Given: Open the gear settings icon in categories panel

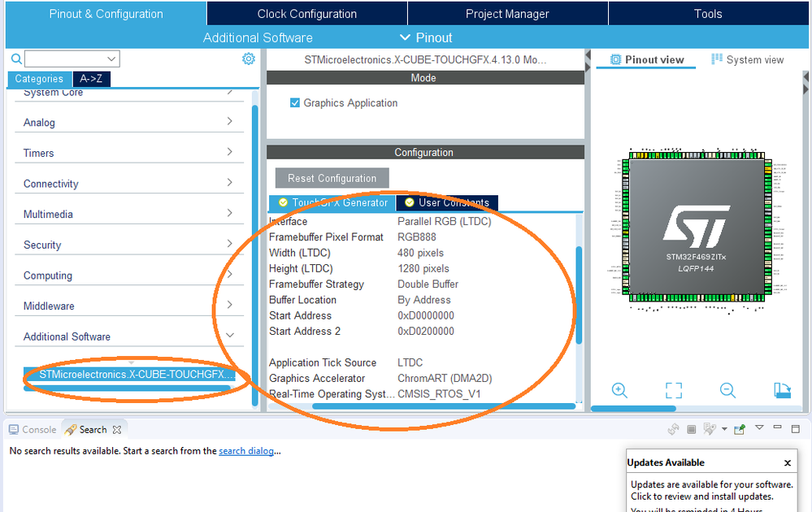Looking at the screenshot, I should coord(249,59).
